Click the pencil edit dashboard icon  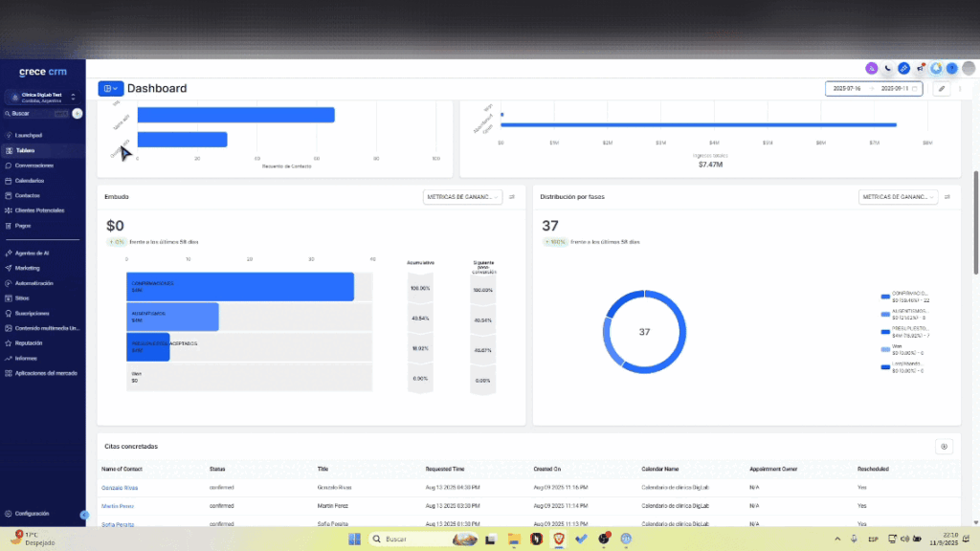[942, 88]
